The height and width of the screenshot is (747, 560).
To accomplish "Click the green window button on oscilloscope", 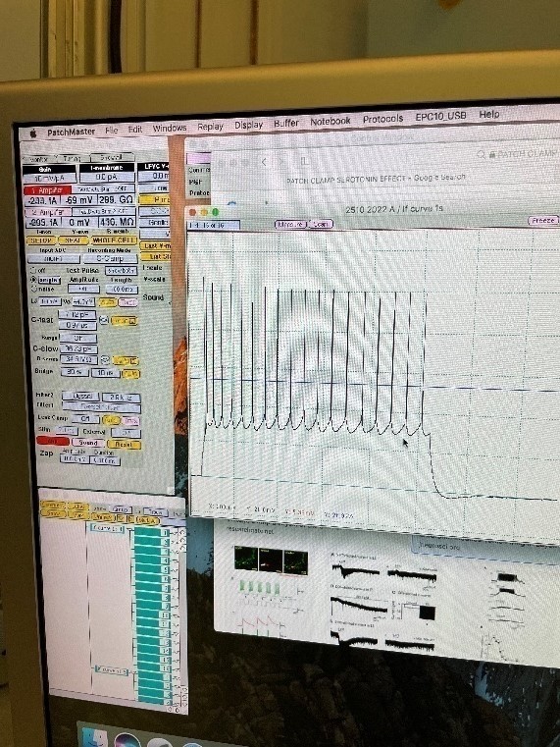I will [215, 212].
